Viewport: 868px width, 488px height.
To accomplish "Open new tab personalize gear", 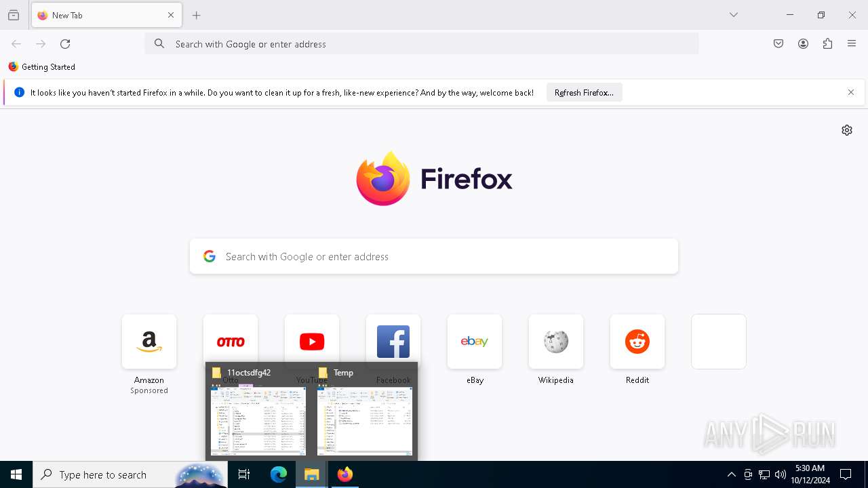I will point(847,130).
